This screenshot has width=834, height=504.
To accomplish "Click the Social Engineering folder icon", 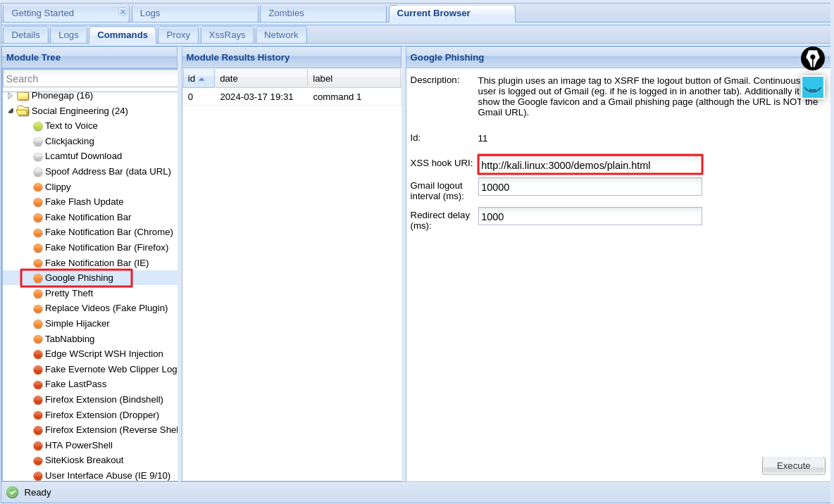I will (x=23, y=111).
